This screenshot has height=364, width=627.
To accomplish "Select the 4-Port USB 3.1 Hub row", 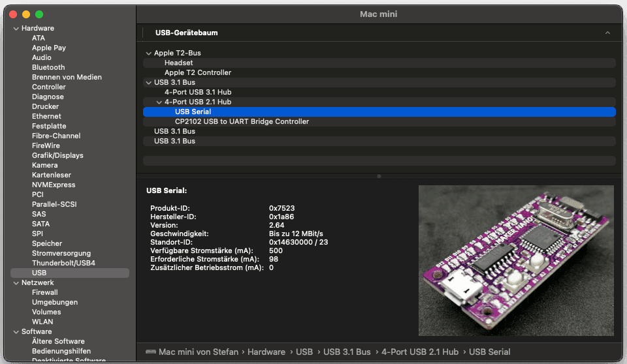I will (379, 92).
